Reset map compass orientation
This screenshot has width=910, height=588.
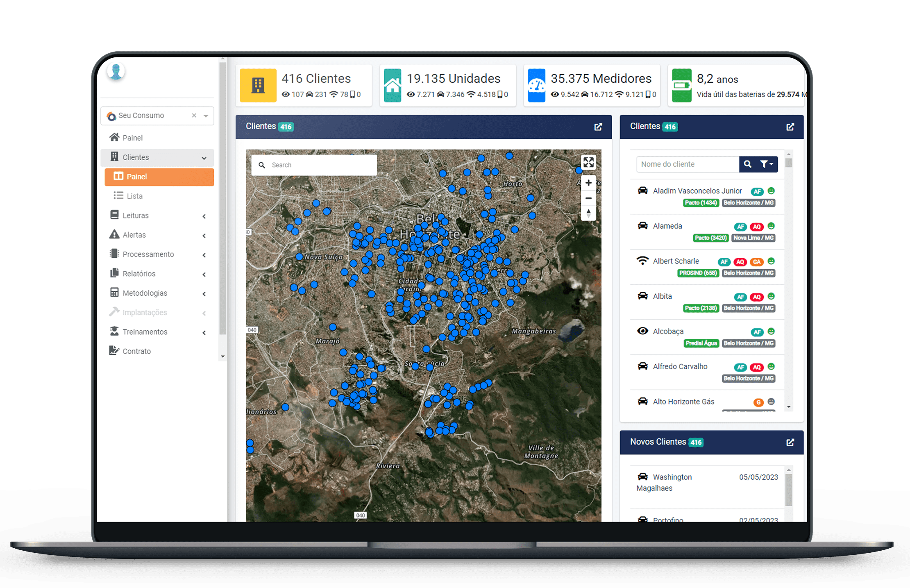588,213
